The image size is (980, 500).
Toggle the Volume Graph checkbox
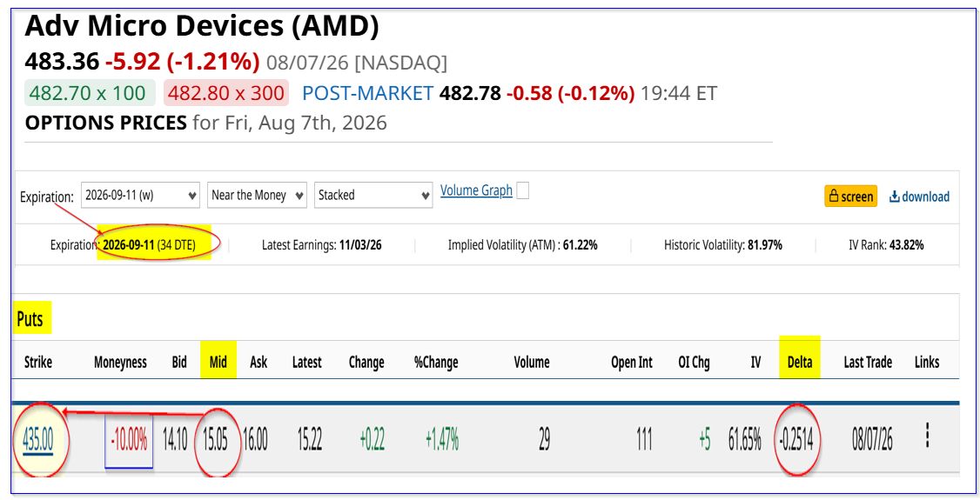click(522, 191)
